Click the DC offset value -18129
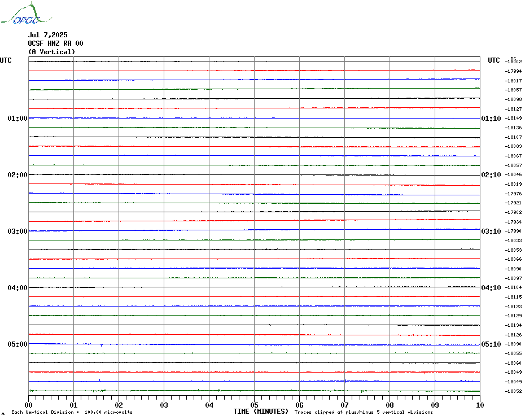Image resolution: width=525 pixels, height=420 pixels. 513,316
